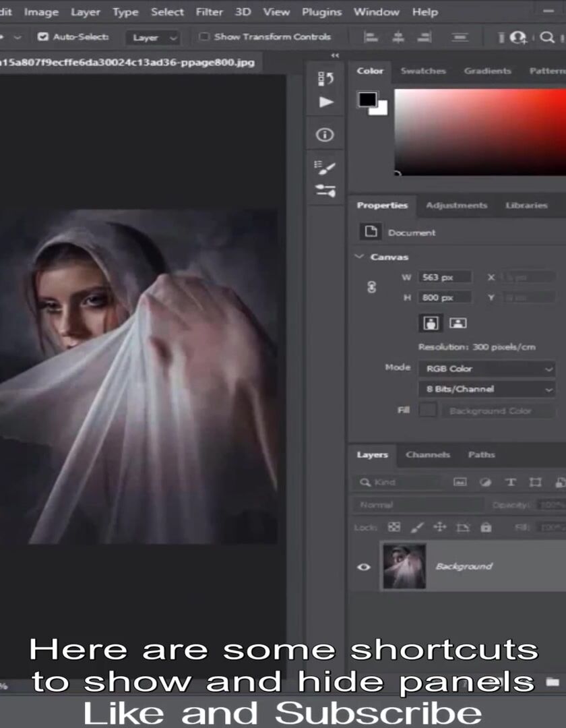Open the Filter menu

coord(210,12)
